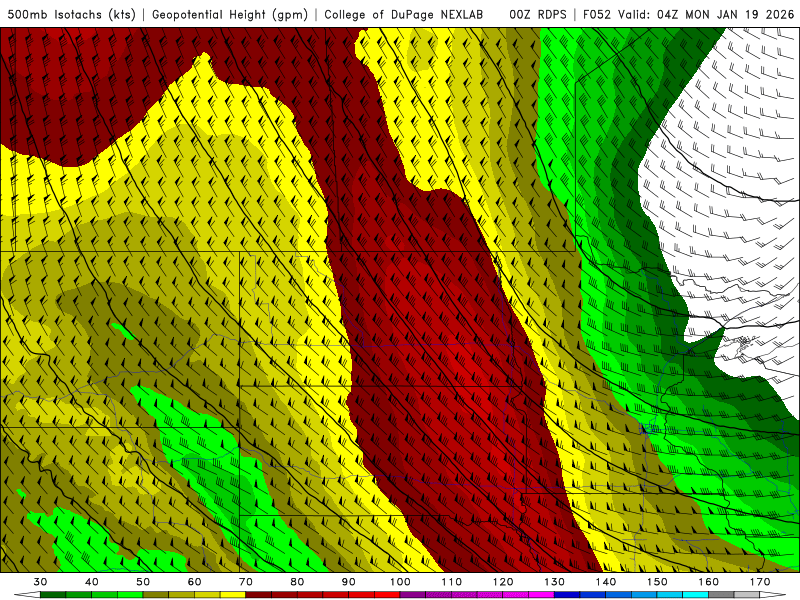Click the 'F052' forecast hour text

596,14
